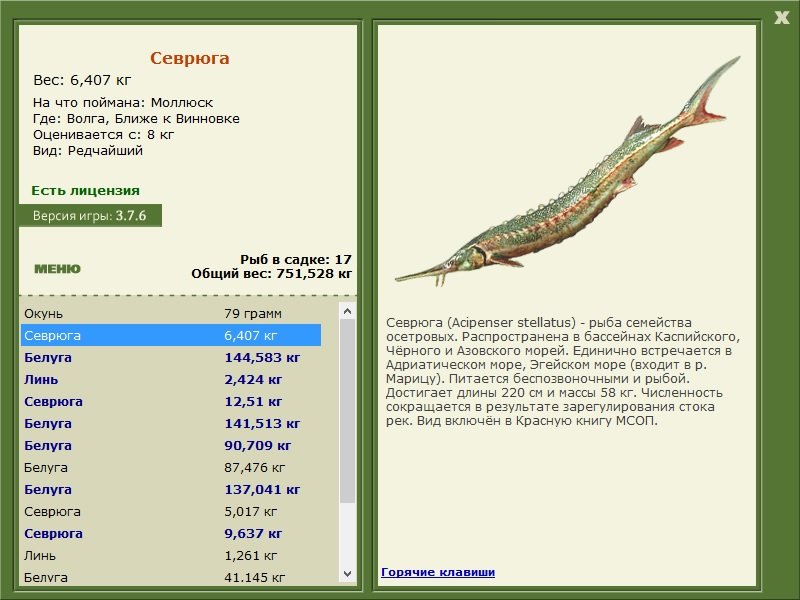800x600 pixels.
Task: Click the Рыб в садке: 17 counter
Action: (296, 259)
